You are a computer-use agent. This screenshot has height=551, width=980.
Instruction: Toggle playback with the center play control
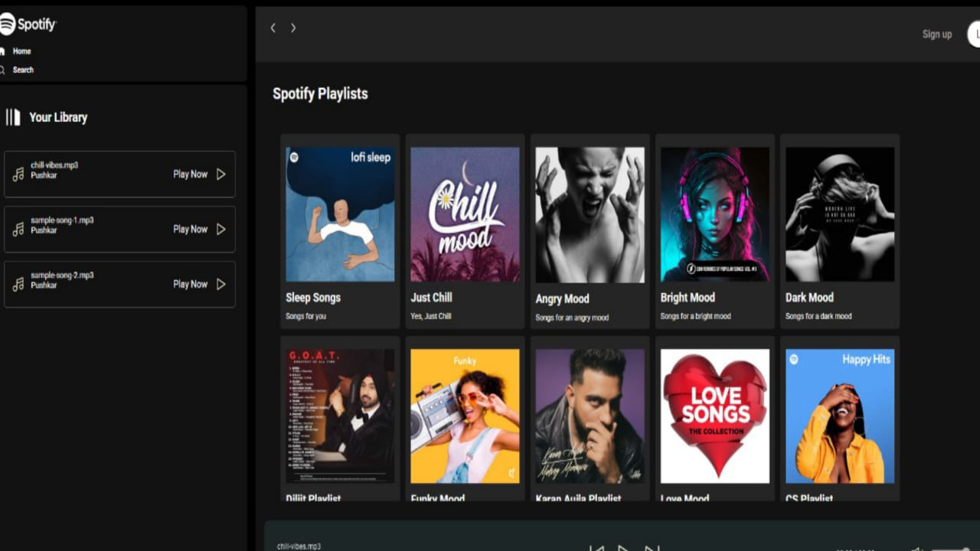click(624, 548)
